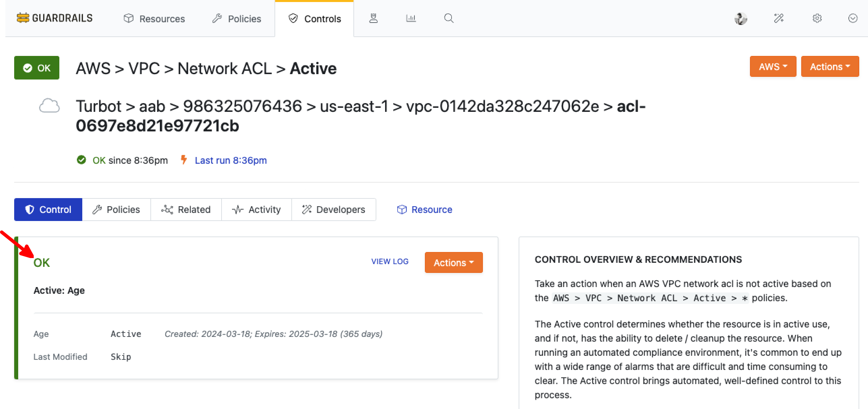The height and width of the screenshot is (409, 868).
Task: Click the cloud resource icon
Action: (x=49, y=106)
